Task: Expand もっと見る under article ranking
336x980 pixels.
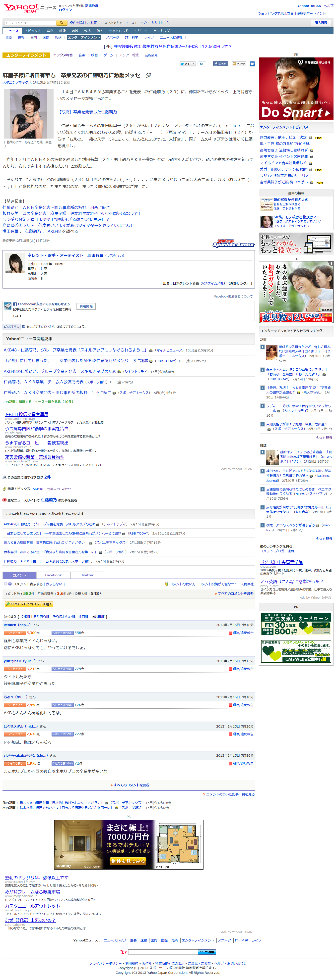Action: coord(324,438)
